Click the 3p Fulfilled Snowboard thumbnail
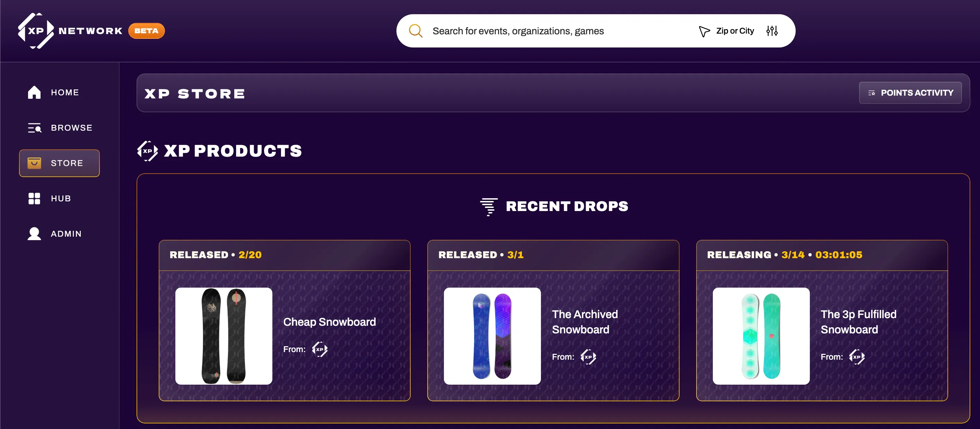 pos(761,336)
